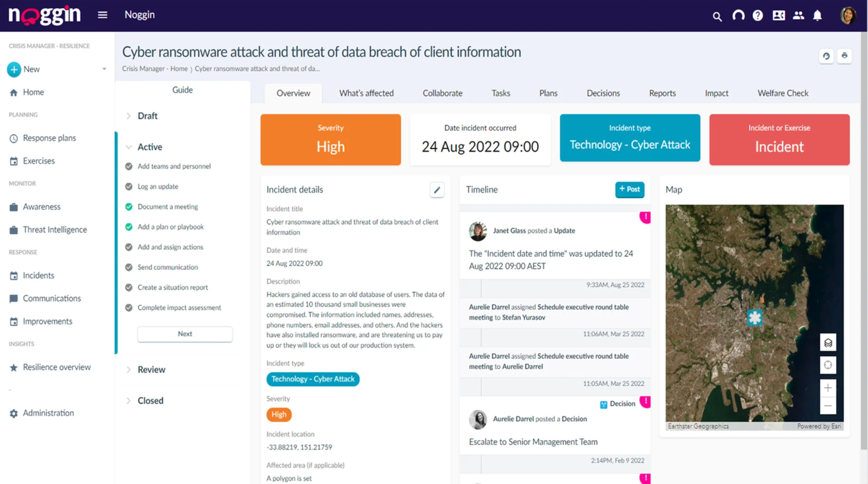Open the map layers icon
The height and width of the screenshot is (484, 868).
point(828,342)
